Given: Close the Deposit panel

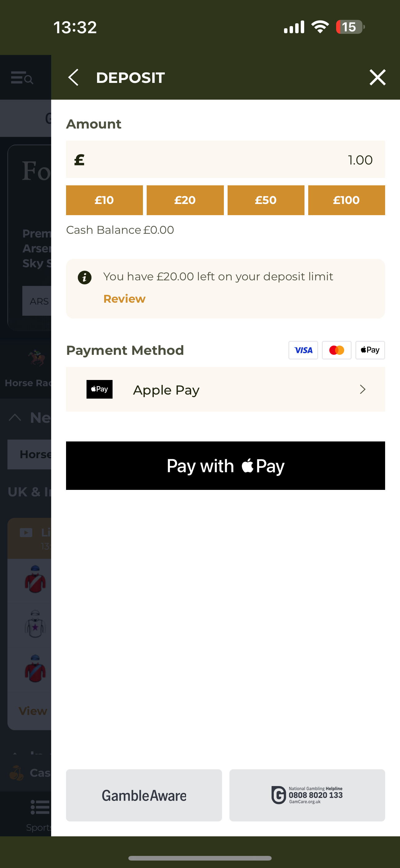Looking at the screenshot, I should pos(377,78).
